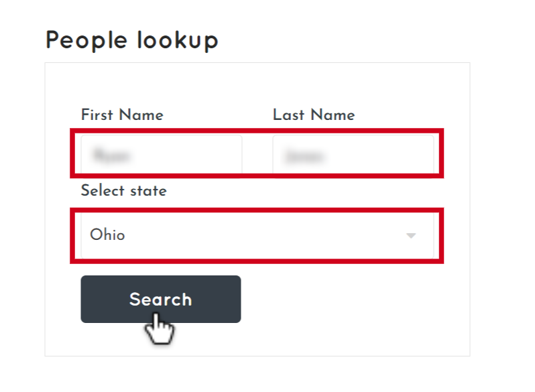Viewport: 535px width, 392px height.
Task: Select the blurred text in First Name box
Action: pyautogui.click(x=111, y=155)
